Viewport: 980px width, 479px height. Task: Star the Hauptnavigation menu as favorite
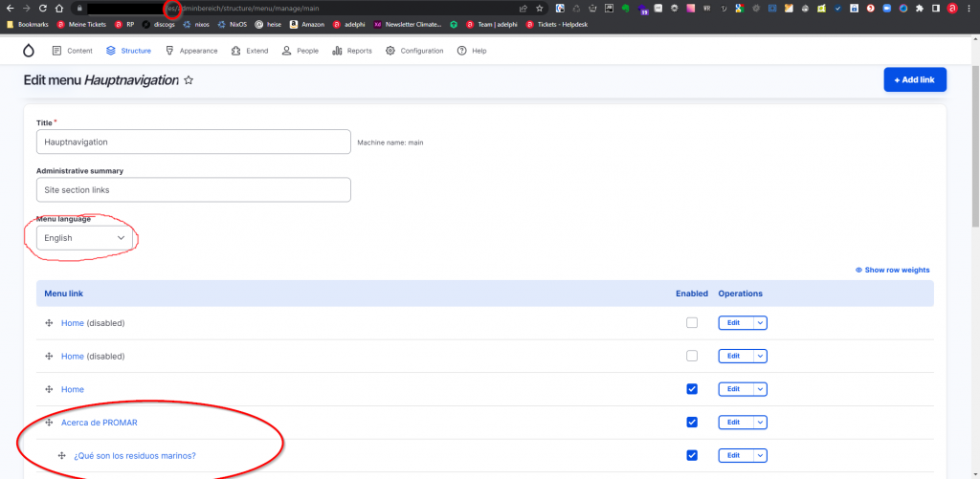(189, 81)
